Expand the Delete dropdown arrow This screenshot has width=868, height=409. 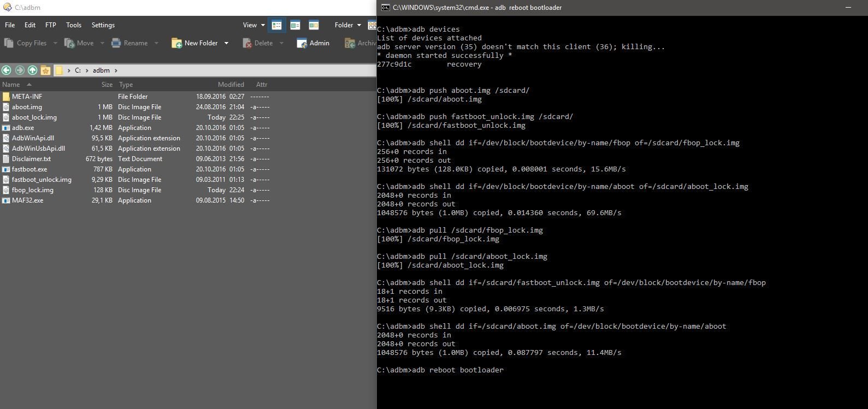(x=281, y=43)
